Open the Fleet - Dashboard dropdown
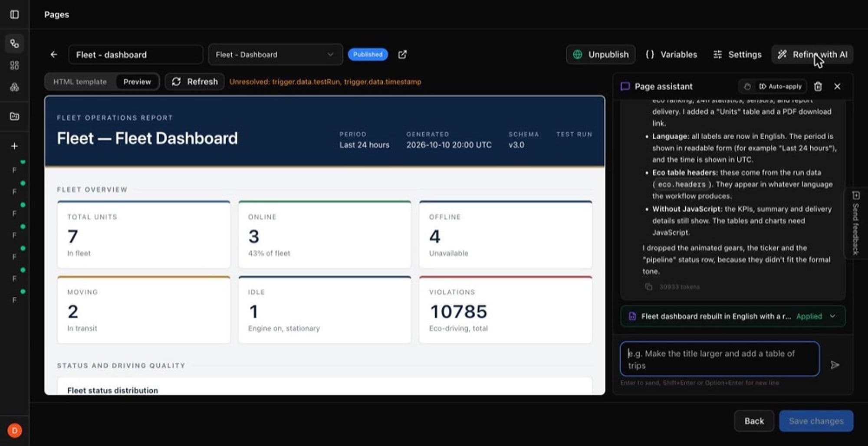Image resolution: width=868 pixels, height=446 pixels. pyautogui.click(x=275, y=54)
